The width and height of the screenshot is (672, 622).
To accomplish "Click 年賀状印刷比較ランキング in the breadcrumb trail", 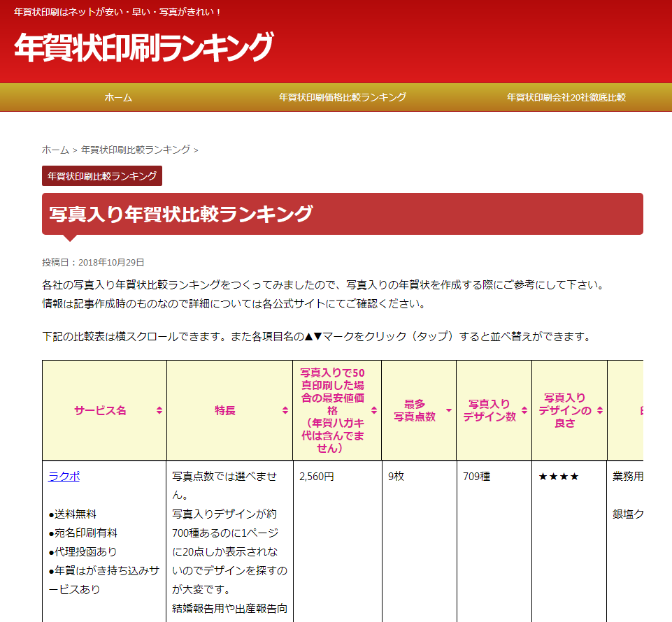I will (136, 150).
